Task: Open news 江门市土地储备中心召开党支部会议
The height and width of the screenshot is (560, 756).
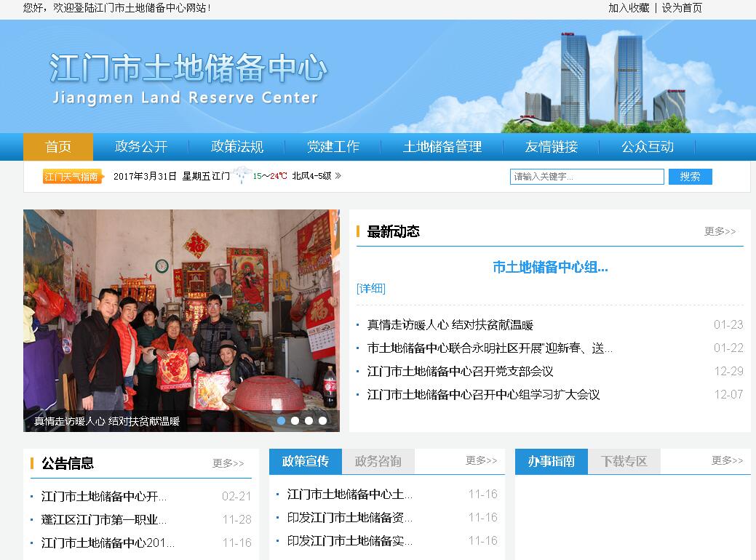Action: click(460, 371)
